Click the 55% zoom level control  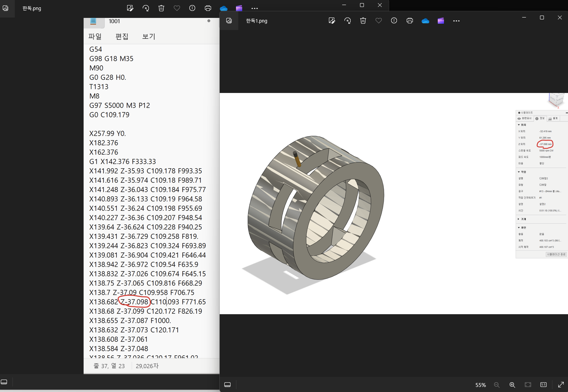pyautogui.click(x=481, y=385)
